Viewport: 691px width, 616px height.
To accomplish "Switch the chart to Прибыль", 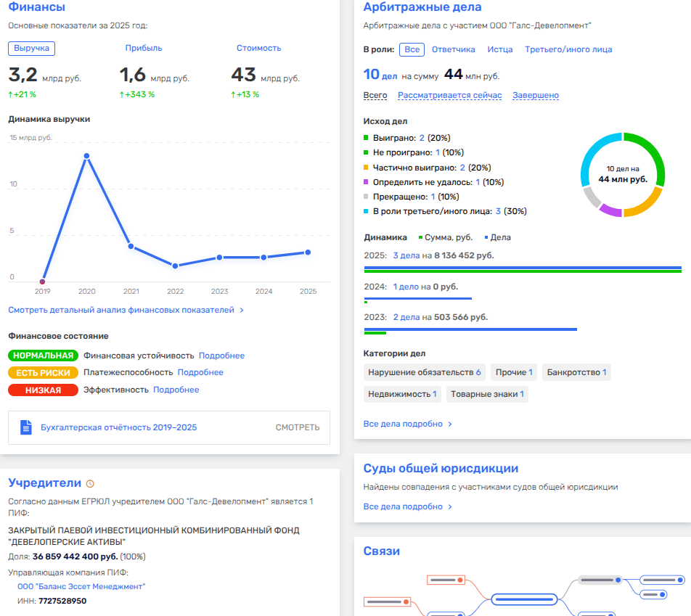I will tap(144, 48).
